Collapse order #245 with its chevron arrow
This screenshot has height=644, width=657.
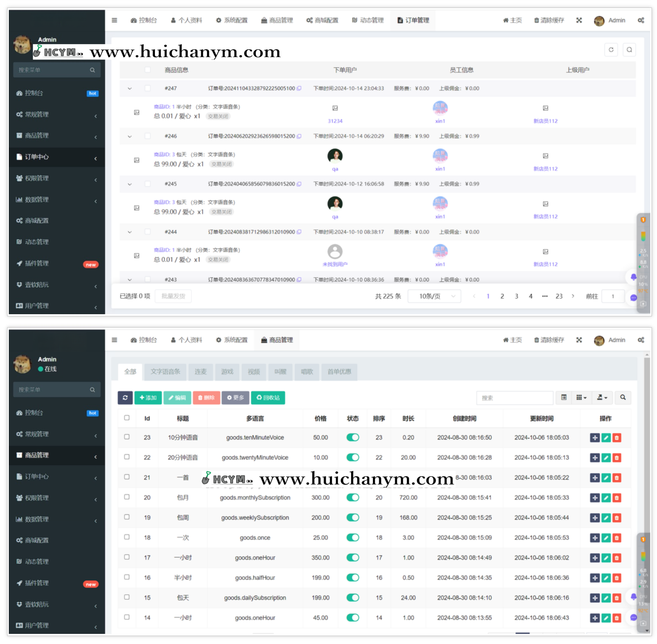click(x=130, y=184)
